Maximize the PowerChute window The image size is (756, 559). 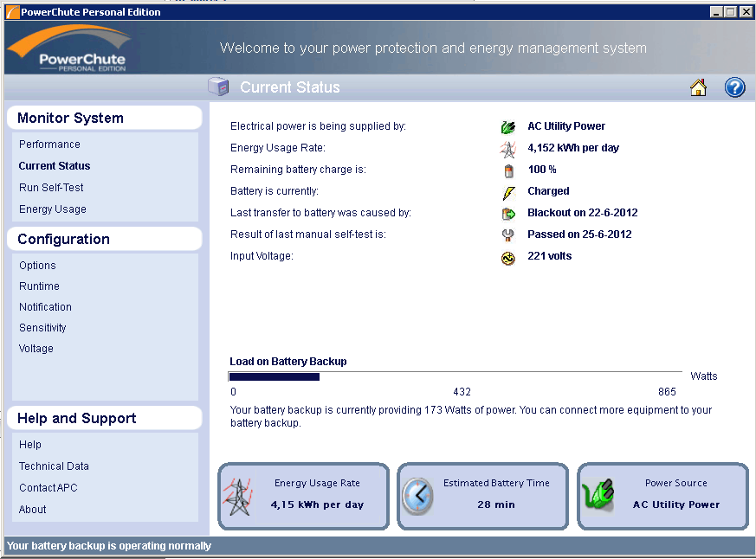731,12
